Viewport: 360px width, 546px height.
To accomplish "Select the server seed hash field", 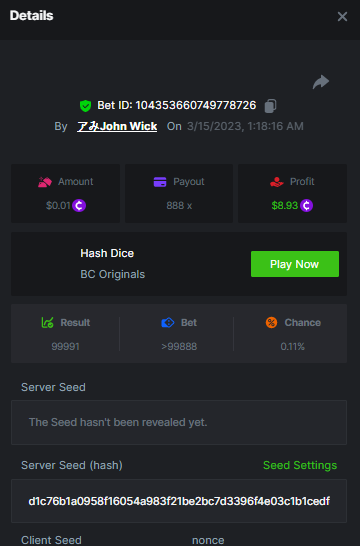I will (x=179, y=501).
